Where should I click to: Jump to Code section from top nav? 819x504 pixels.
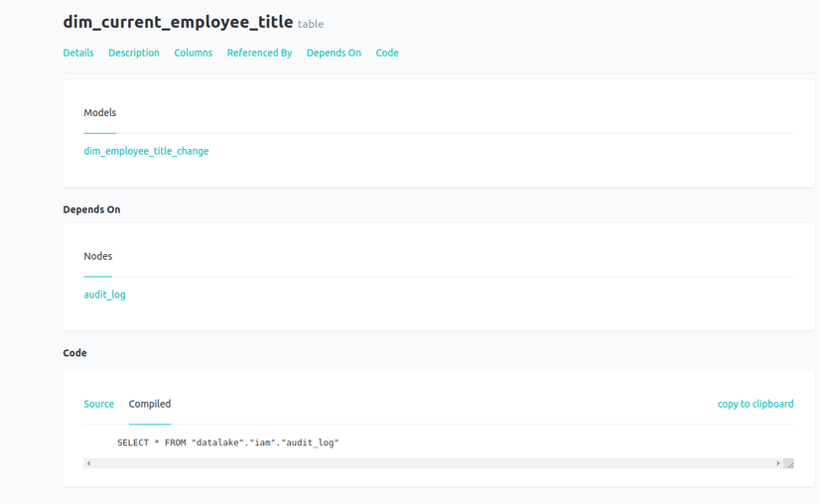[387, 53]
